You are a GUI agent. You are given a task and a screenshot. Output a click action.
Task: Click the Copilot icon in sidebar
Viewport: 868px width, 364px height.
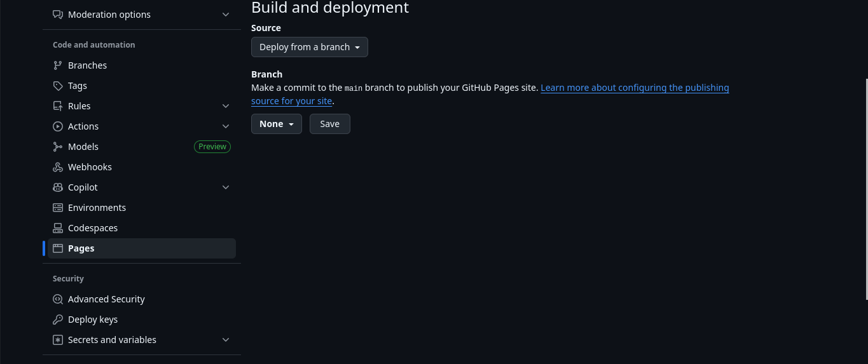(58, 187)
